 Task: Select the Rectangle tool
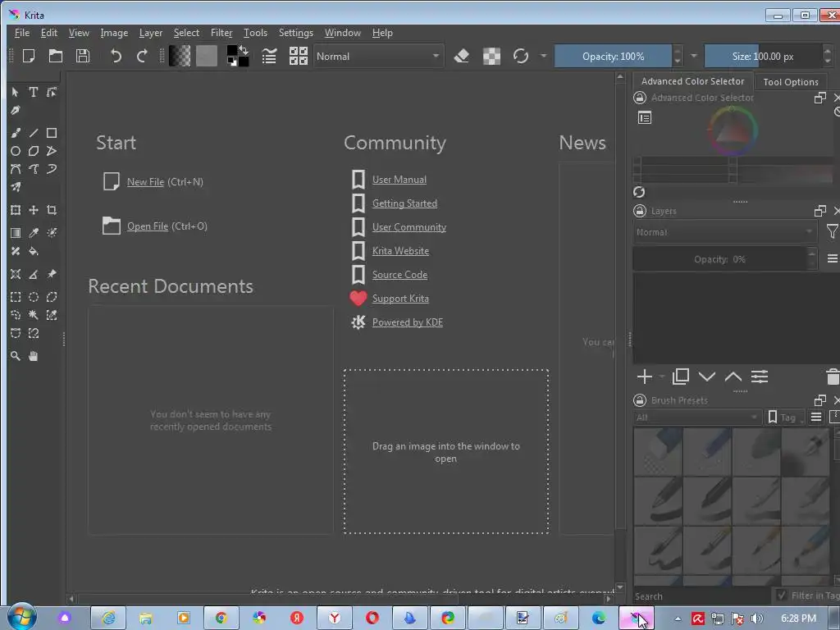point(52,133)
